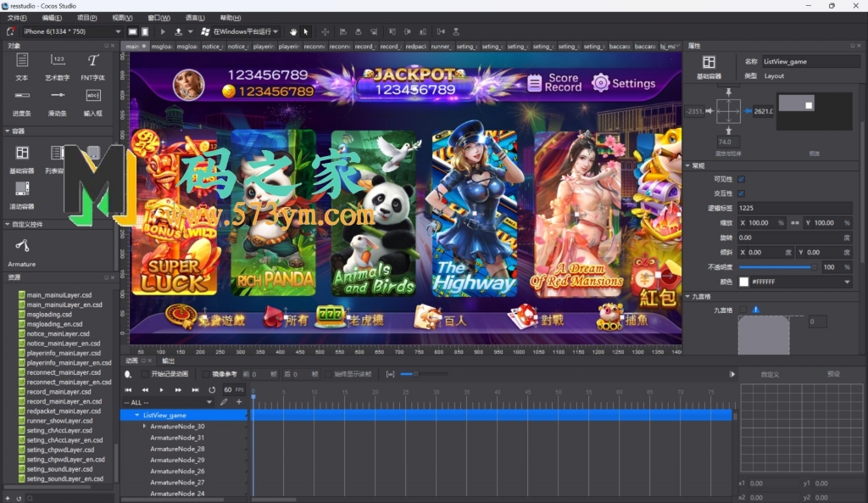Jump to the first animation frame
The height and width of the screenshot is (503, 868).
(129, 390)
